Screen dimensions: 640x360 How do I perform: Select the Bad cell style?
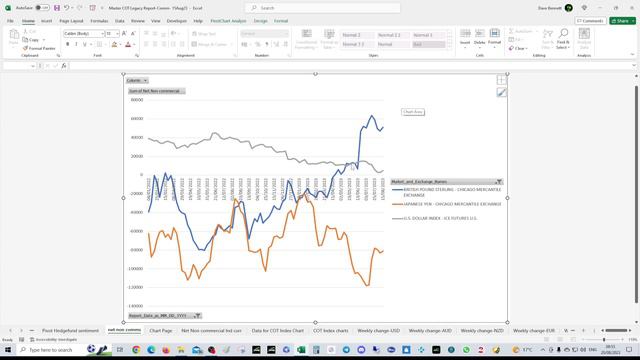428,44
